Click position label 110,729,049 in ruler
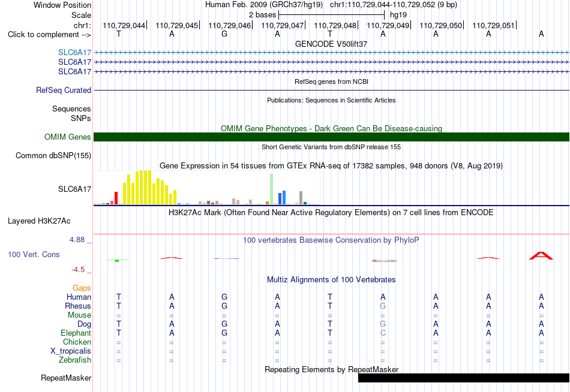570x392 pixels. [x=388, y=25]
